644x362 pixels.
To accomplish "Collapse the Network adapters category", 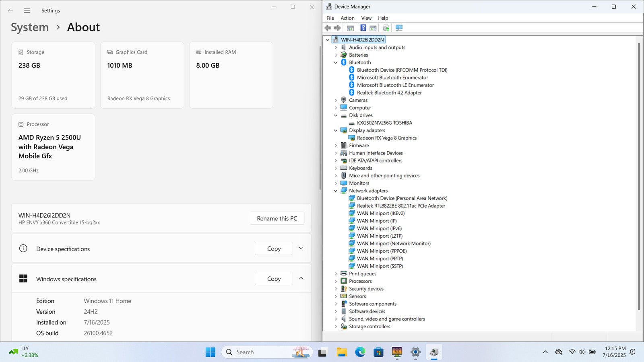I will [x=336, y=191].
